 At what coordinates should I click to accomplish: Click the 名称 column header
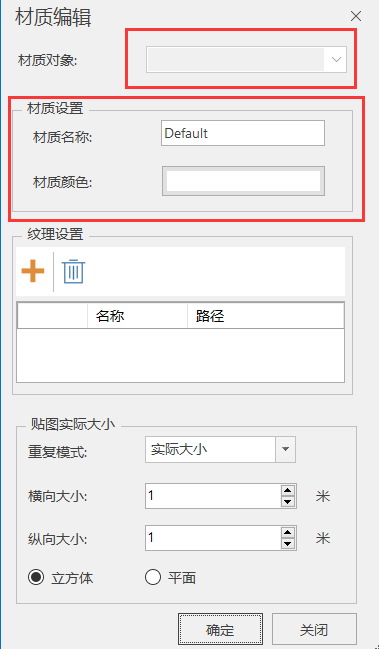(x=137, y=317)
